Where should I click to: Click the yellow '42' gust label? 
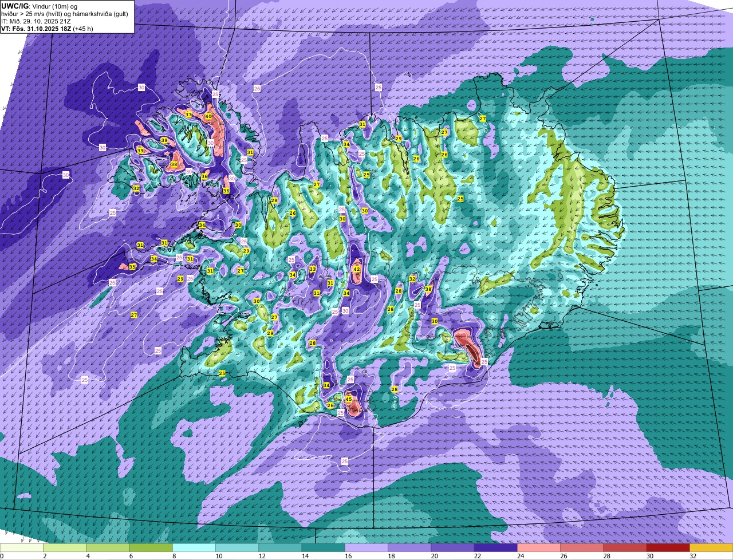point(356,269)
